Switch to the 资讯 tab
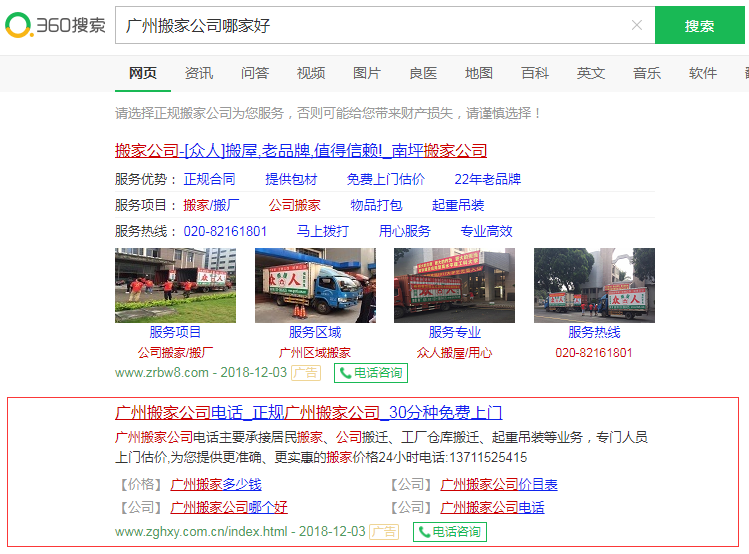 [x=198, y=73]
